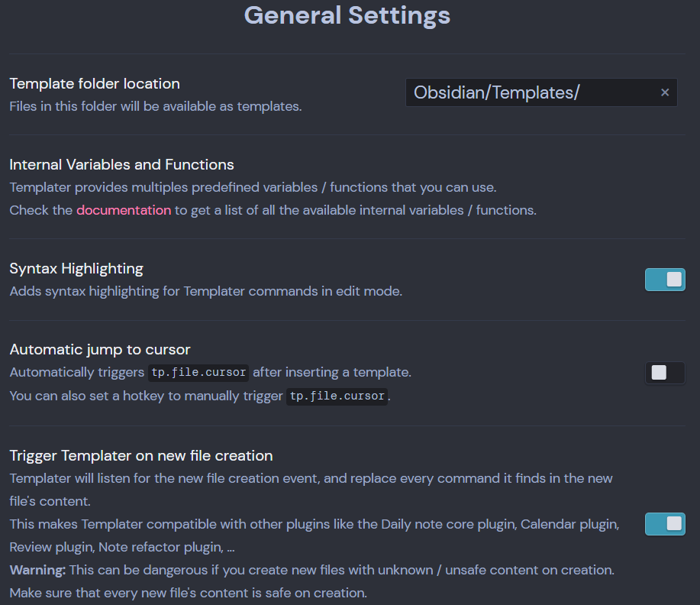Toggle the switch next to Automatic jump to cursor
This screenshot has height=605, width=700.
point(665,372)
